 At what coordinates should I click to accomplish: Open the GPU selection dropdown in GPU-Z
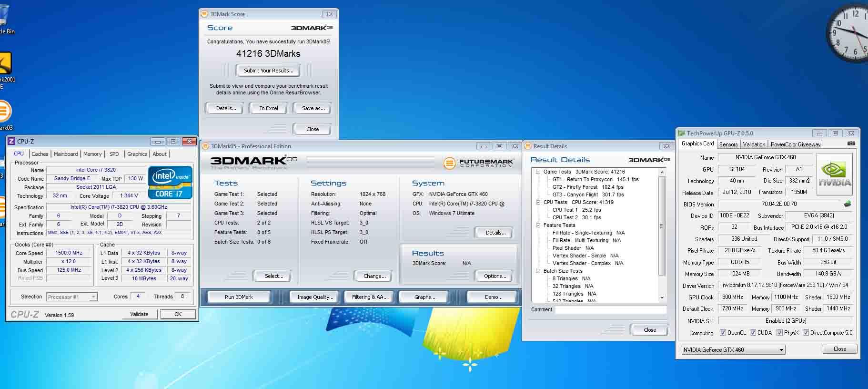pyautogui.click(x=733, y=350)
